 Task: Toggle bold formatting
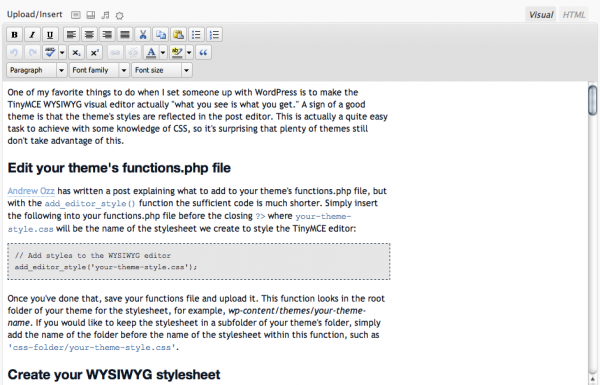[x=15, y=34]
